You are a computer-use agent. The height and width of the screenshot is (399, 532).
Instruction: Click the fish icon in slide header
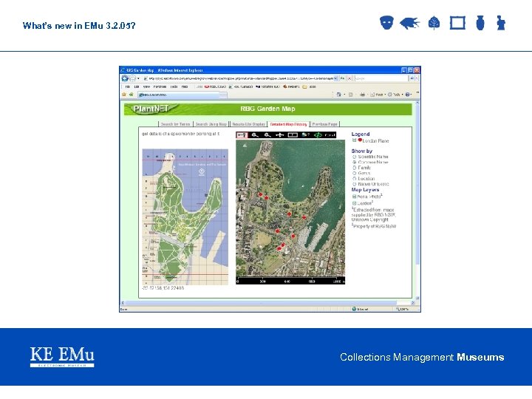[409, 23]
